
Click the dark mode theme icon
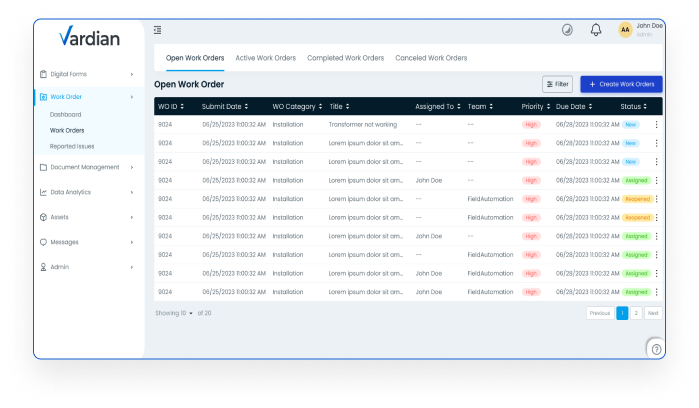point(567,30)
